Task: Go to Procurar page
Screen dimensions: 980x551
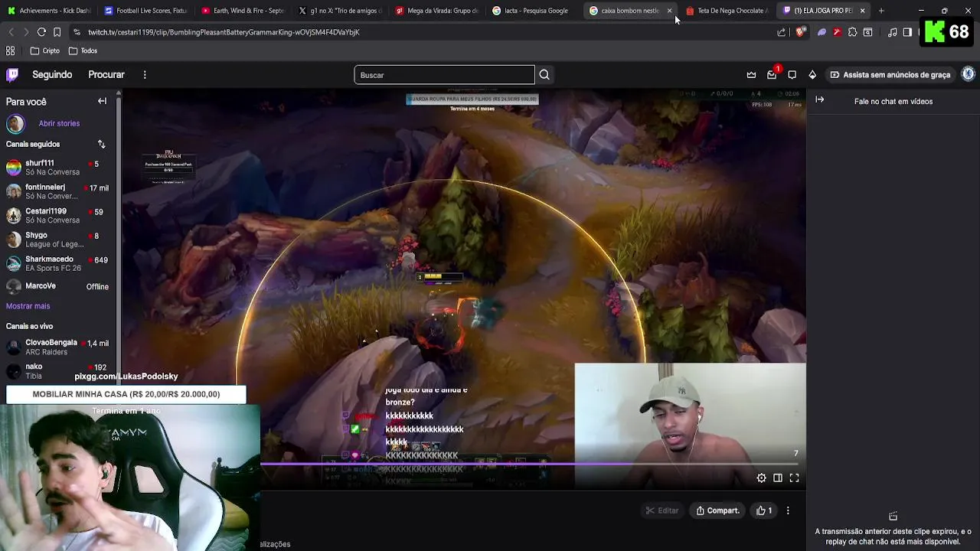Action: [x=106, y=74]
